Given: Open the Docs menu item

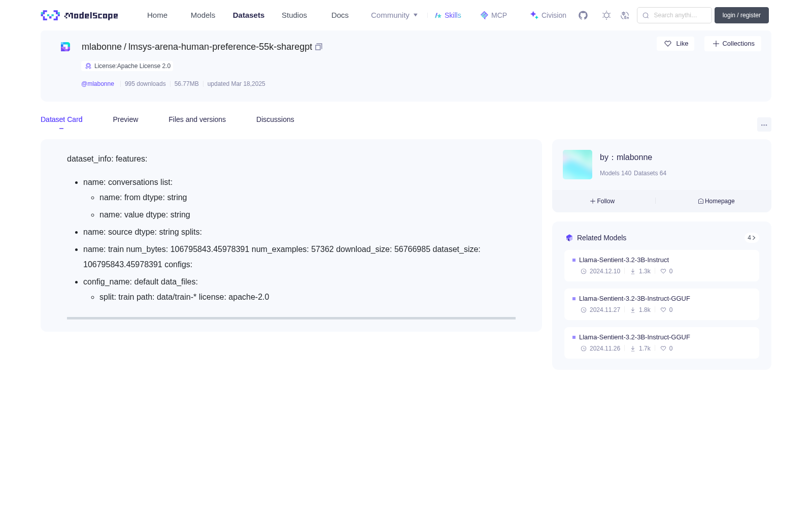Looking at the screenshot, I should pyautogui.click(x=340, y=15).
